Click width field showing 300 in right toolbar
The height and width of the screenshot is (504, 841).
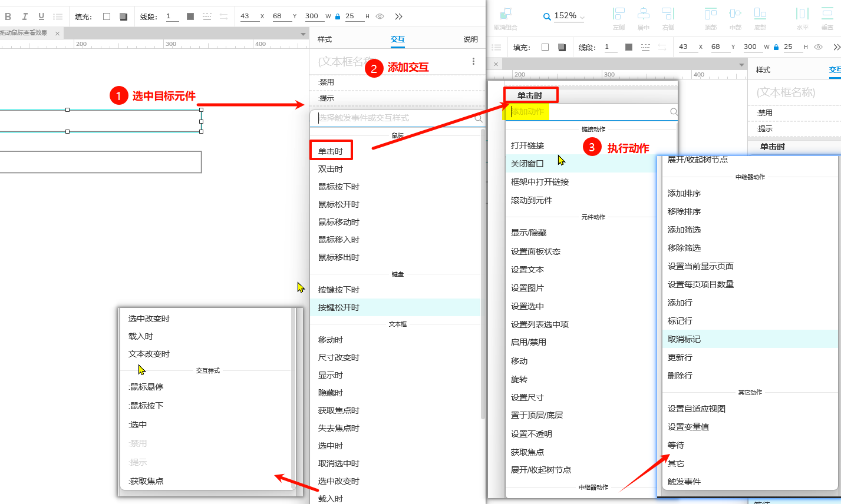coord(753,47)
